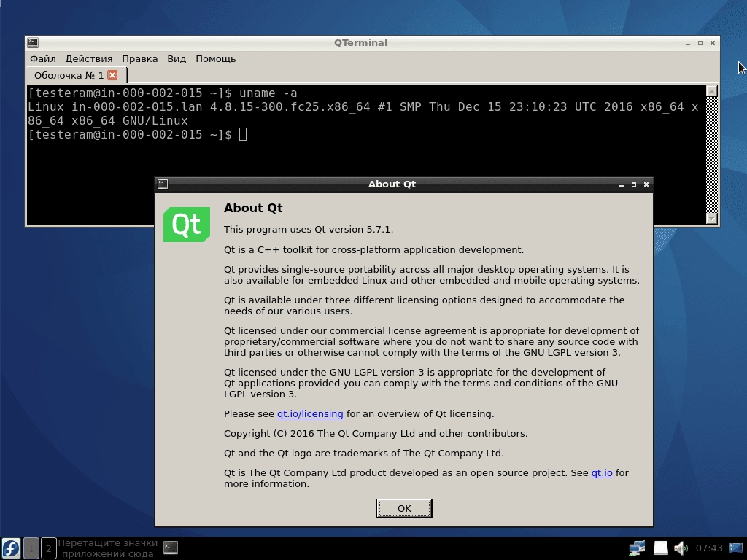Click the QTerminal window menu icon
747x560 pixels.
(33, 42)
